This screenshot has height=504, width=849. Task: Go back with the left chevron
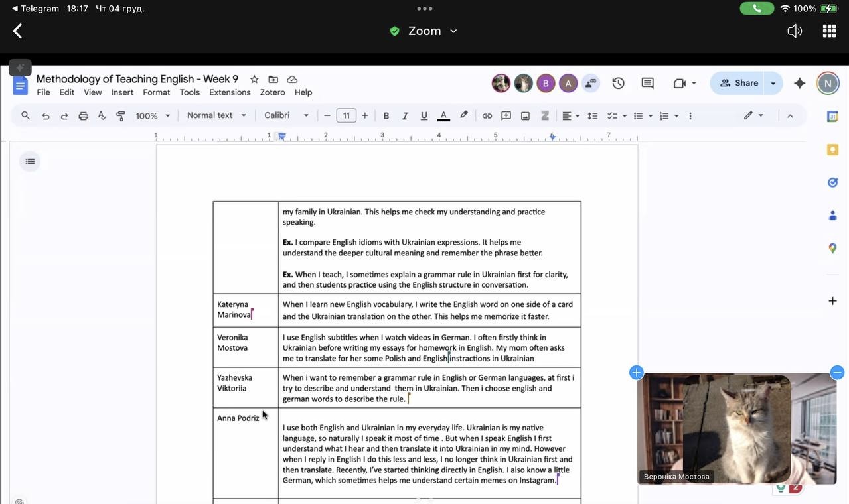(x=18, y=31)
